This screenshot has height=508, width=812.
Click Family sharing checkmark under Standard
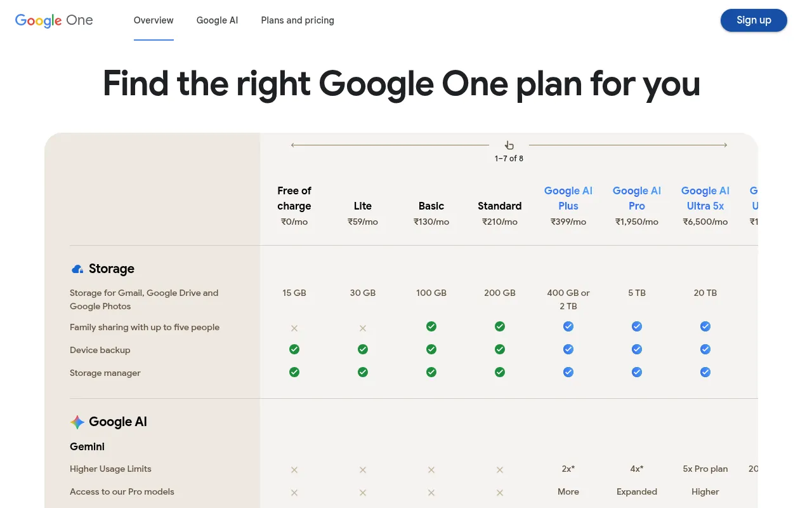[500, 326]
